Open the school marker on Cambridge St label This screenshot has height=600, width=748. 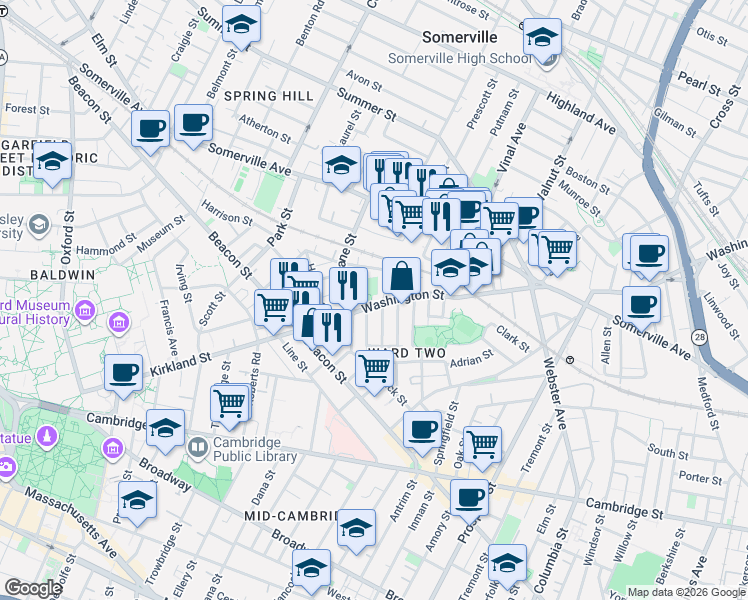coord(165,429)
